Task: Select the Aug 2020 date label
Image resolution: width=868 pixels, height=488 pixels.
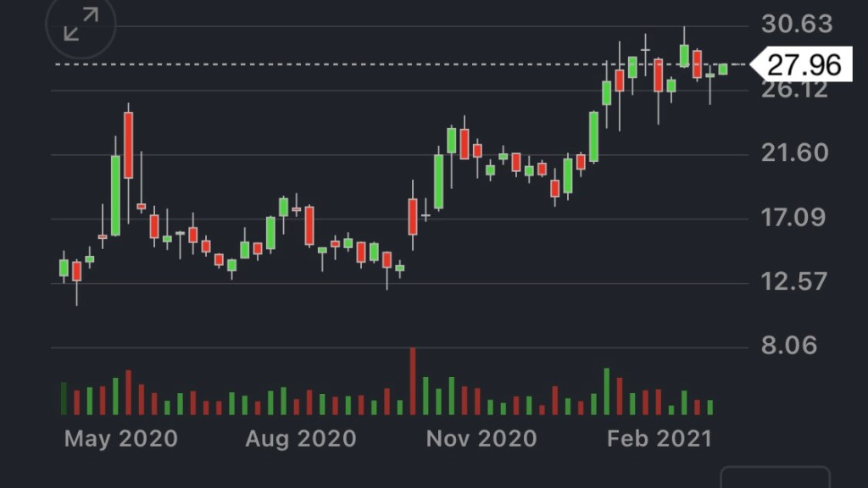Action: (301, 439)
